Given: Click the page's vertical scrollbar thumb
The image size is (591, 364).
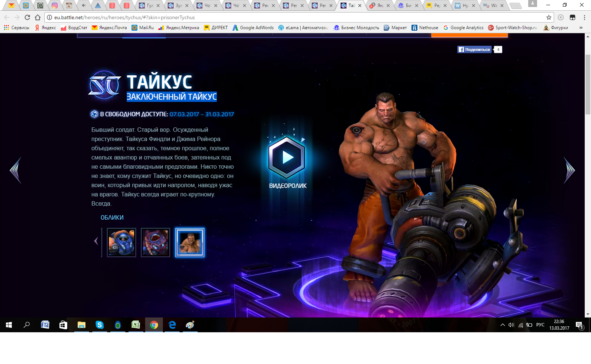Looking at the screenshot, I should pyautogui.click(x=588, y=85).
